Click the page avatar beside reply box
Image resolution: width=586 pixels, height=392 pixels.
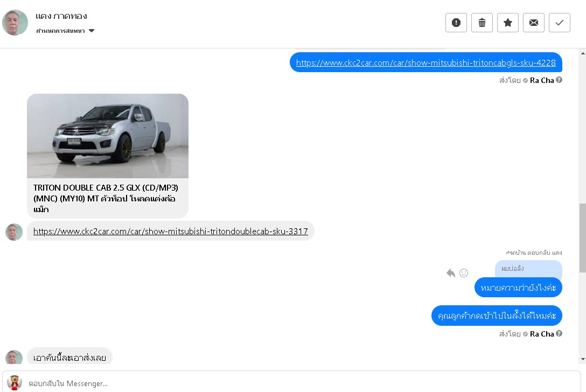point(15,383)
